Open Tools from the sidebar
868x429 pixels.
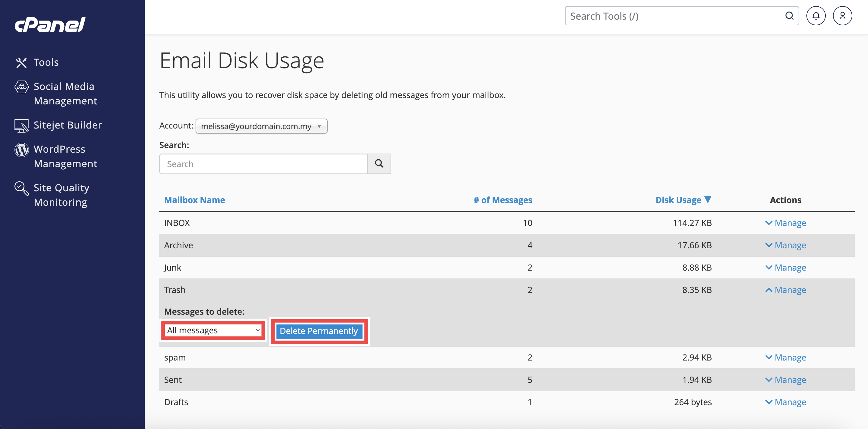46,62
